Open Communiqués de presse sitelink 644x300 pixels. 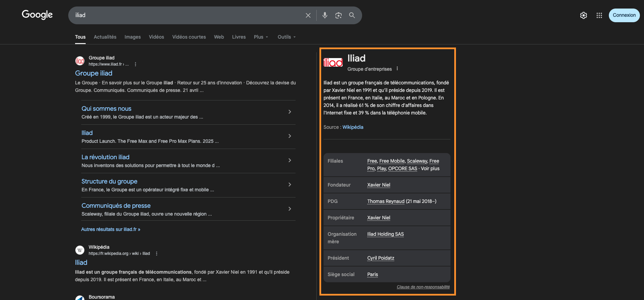116,206
